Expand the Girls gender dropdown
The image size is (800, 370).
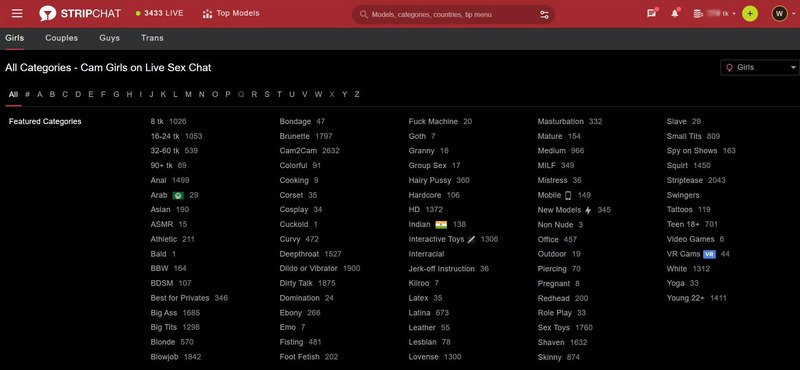(x=760, y=67)
